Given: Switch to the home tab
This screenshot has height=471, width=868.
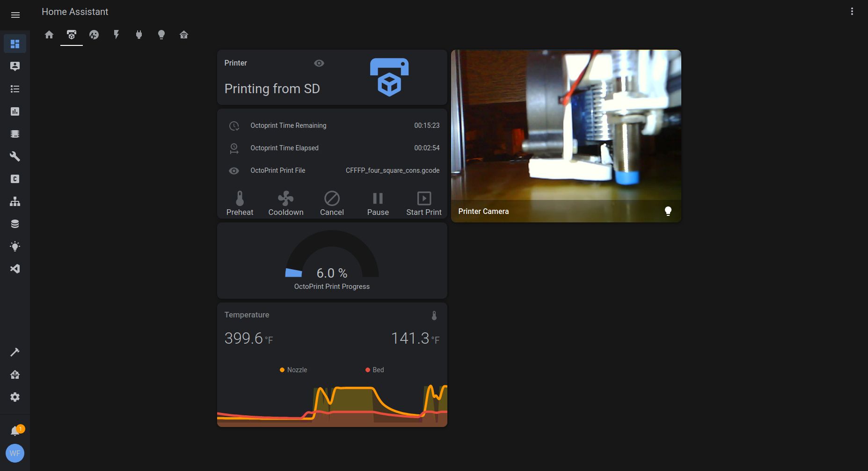Looking at the screenshot, I should click(x=49, y=34).
